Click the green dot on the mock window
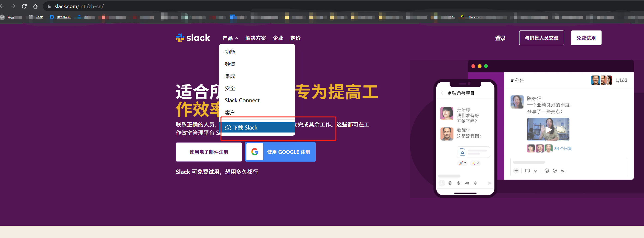644x238 pixels. (x=486, y=66)
